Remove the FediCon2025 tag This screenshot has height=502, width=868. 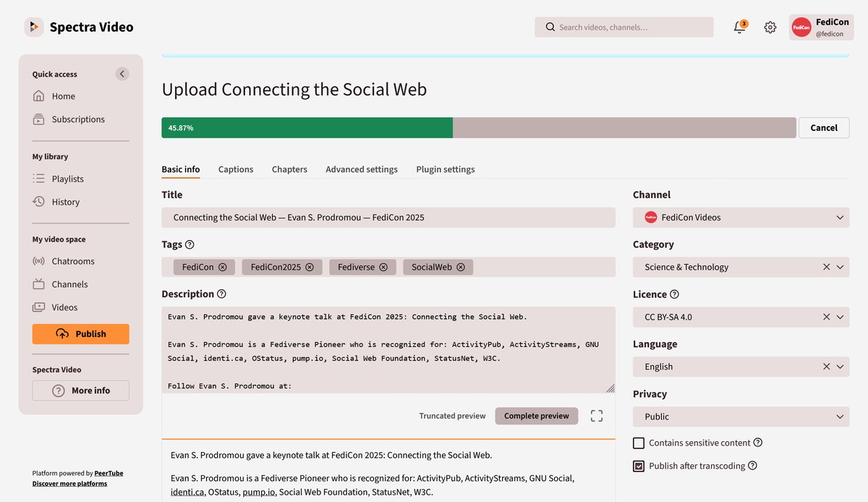coord(310,267)
